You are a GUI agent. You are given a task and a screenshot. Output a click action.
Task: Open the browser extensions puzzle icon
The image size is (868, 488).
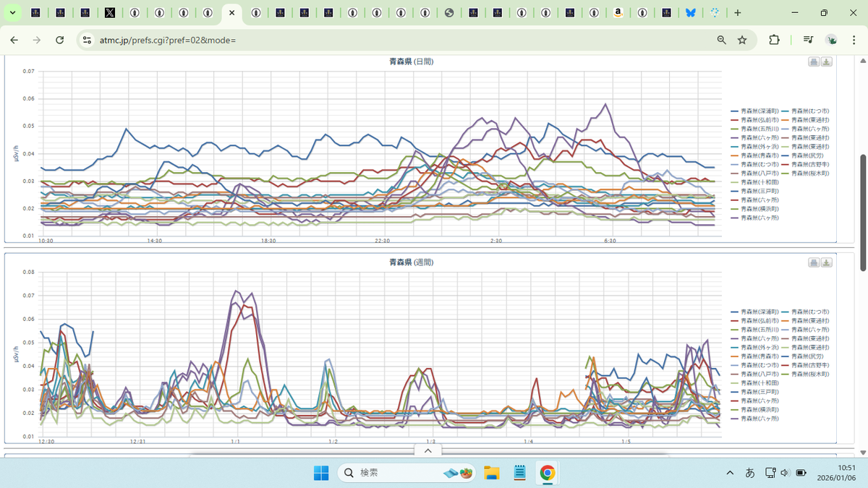click(x=774, y=40)
